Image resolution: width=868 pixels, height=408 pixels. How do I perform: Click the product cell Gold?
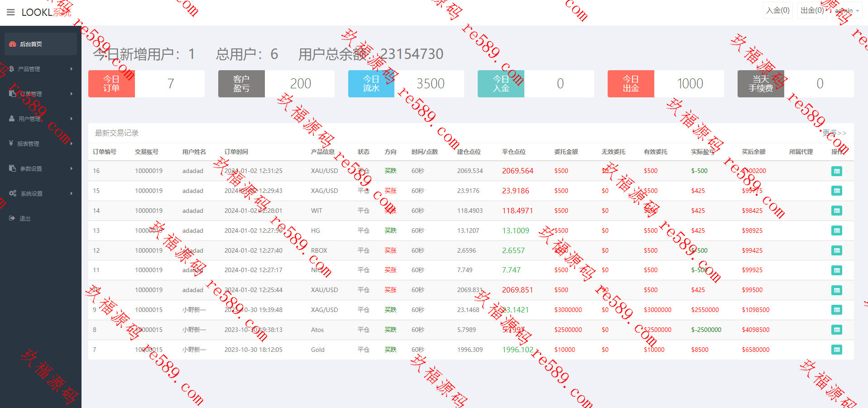(x=318, y=350)
